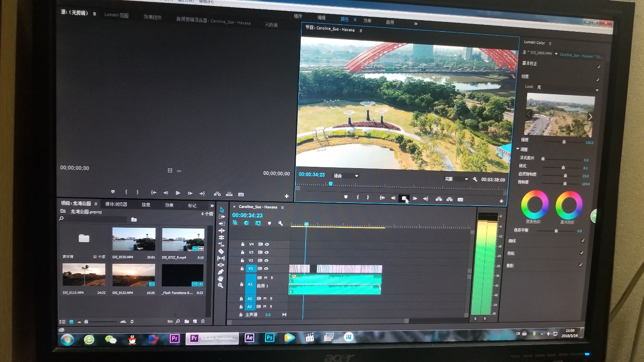
Task: Mute the A1 audio track
Action: pos(265,278)
